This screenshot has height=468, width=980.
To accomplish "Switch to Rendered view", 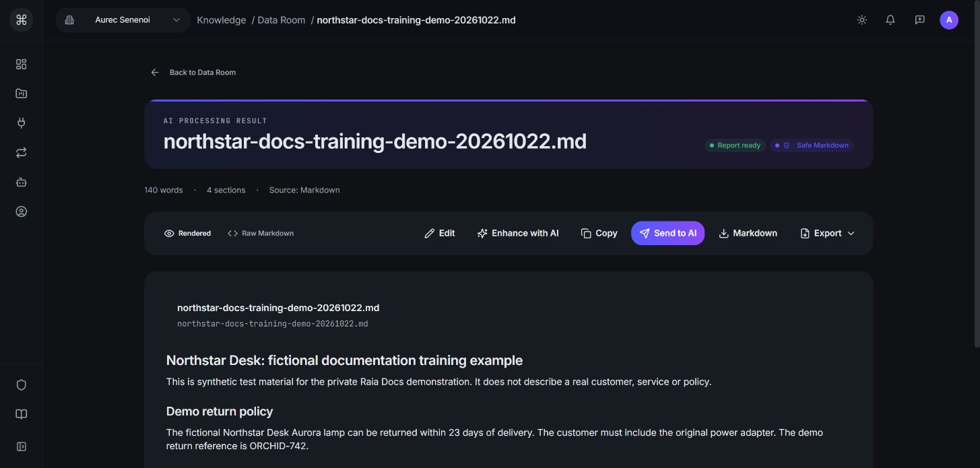I will coord(187,233).
